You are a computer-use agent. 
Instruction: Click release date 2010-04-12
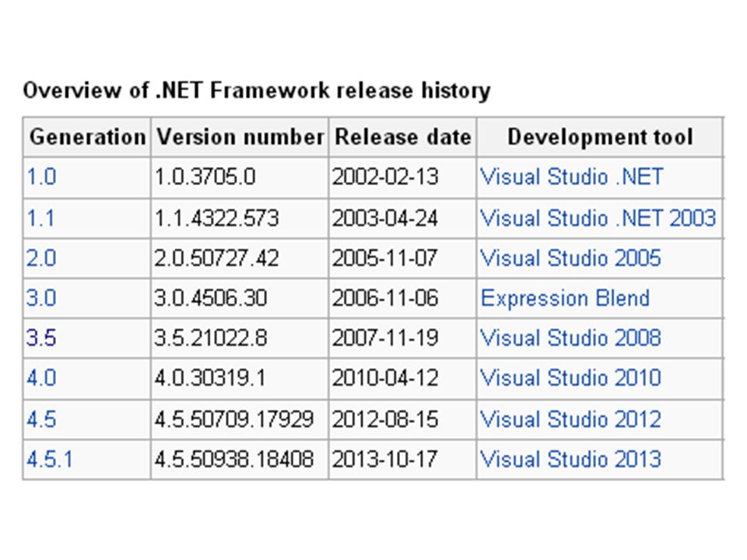click(x=385, y=379)
